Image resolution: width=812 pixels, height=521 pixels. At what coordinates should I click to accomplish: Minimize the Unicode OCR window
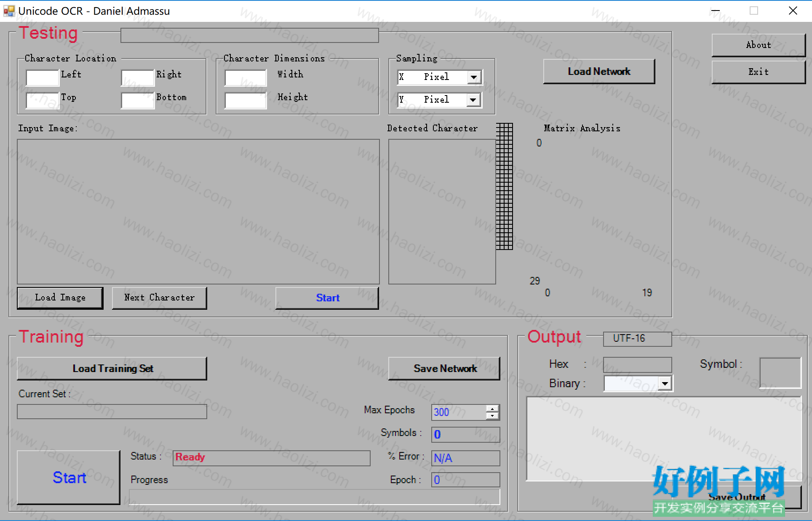coord(715,11)
